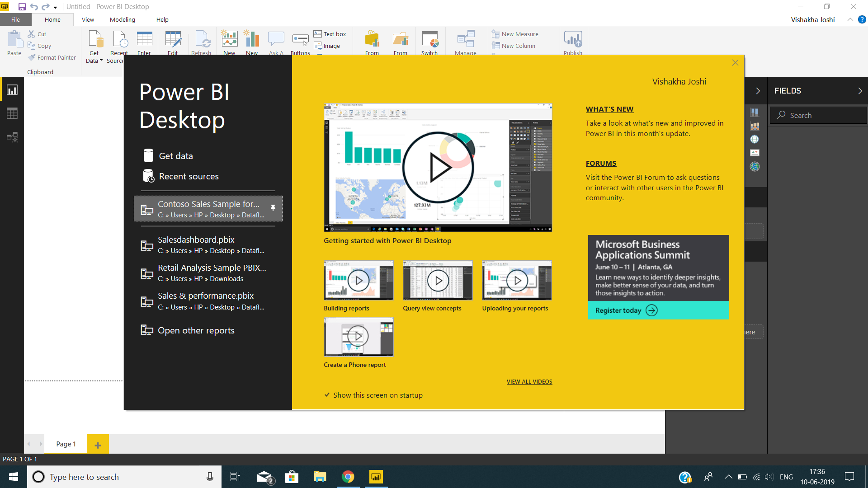
Task: Click the Redo arrow in title bar
Action: (45, 7)
